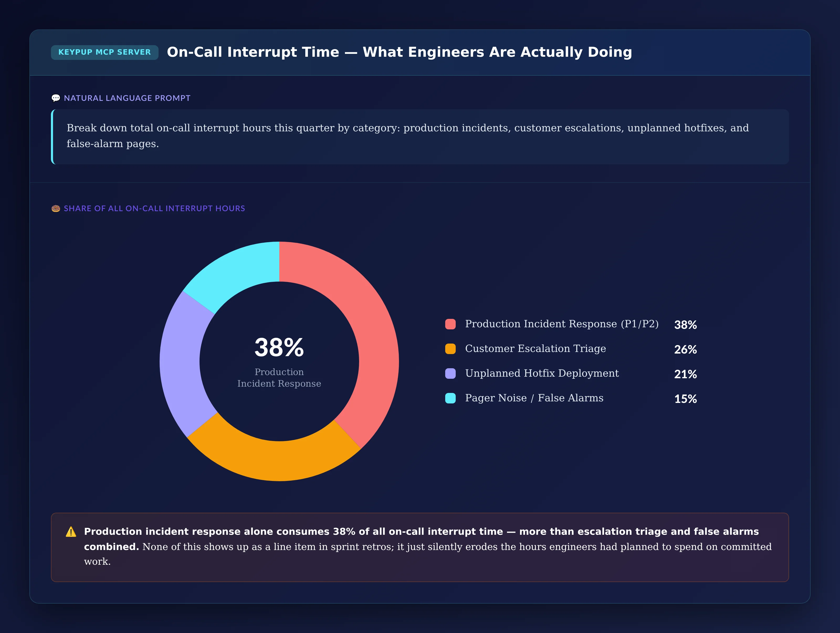Click the 'NATURAL LANGUAGE PROMPT' section label
The height and width of the screenshot is (633, 840).
click(127, 98)
